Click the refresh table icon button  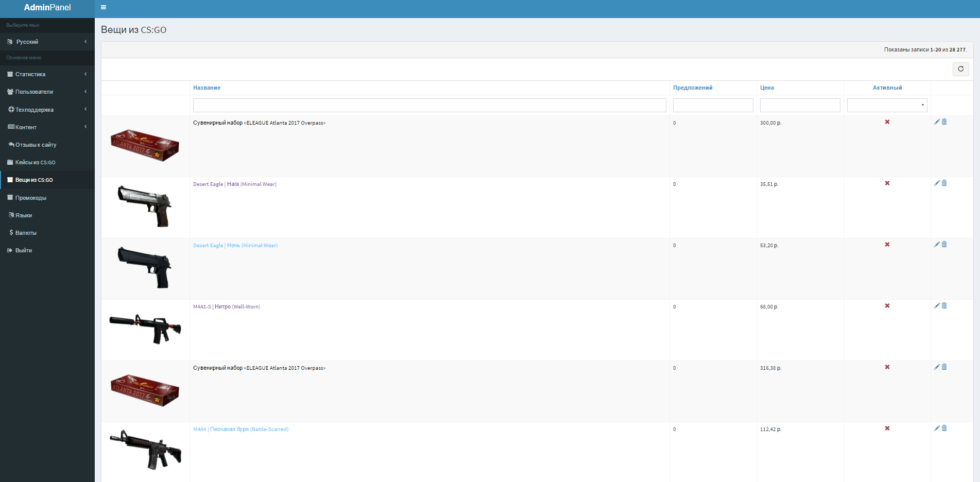tap(960, 69)
